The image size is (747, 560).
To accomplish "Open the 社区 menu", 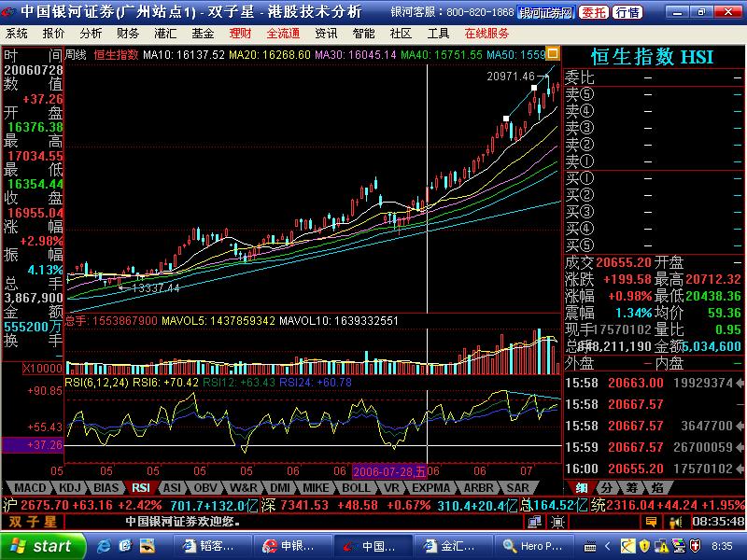I will click(401, 34).
